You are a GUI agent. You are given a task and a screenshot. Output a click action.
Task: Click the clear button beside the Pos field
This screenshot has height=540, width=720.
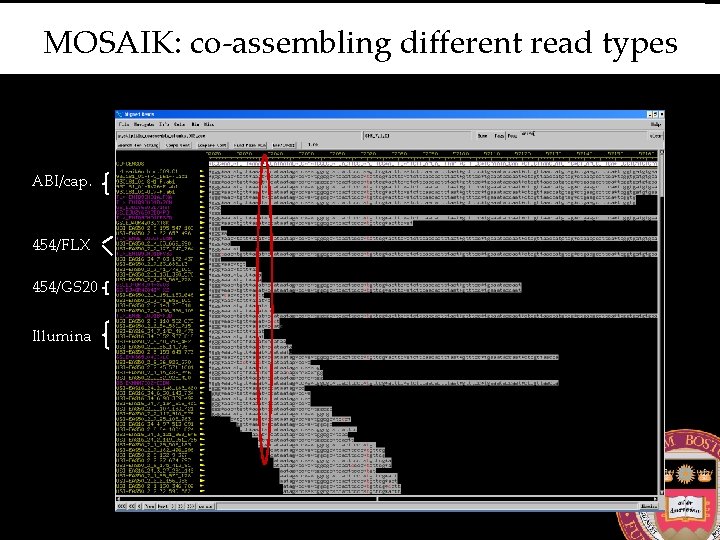click(x=656, y=136)
